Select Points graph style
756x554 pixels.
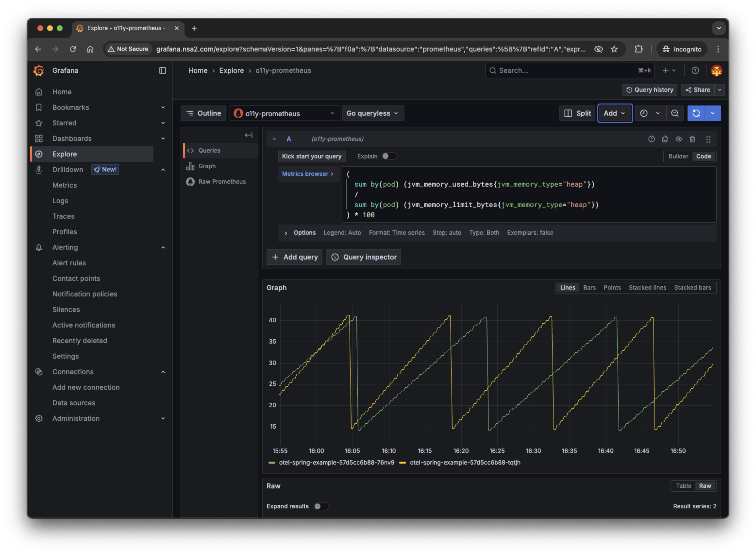[612, 288]
